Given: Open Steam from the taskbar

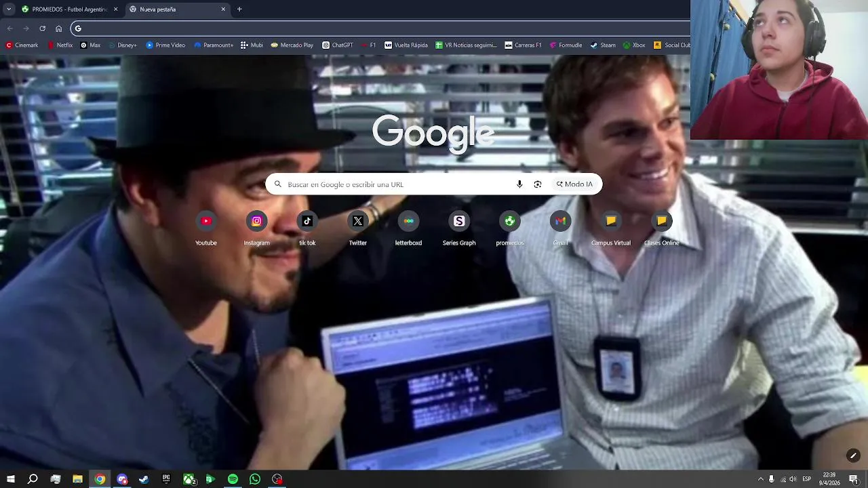Looking at the screenshot, I should [144, 479].
